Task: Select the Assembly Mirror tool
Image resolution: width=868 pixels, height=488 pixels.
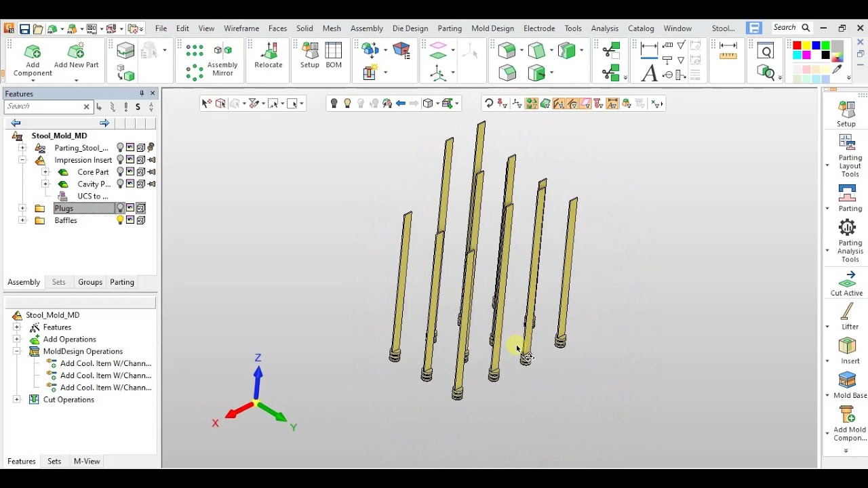Action: [223, 60]
